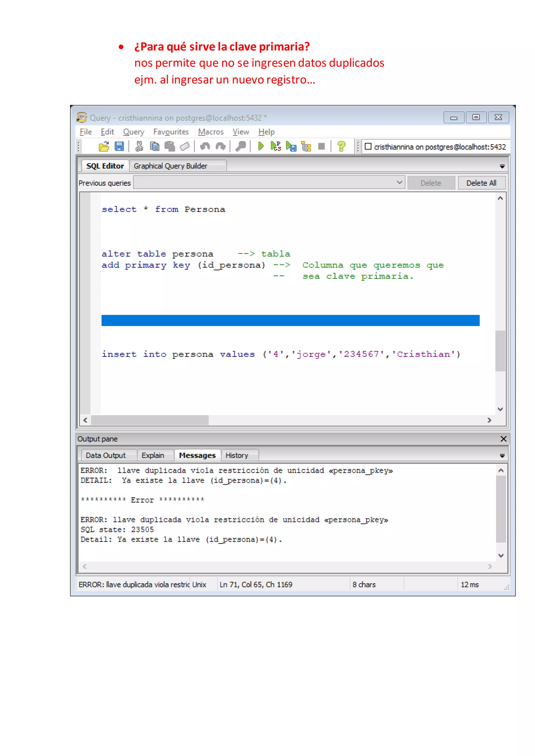535x756 pixels.
Task: Click the Redo arrow icon
Action: point(220,146)
